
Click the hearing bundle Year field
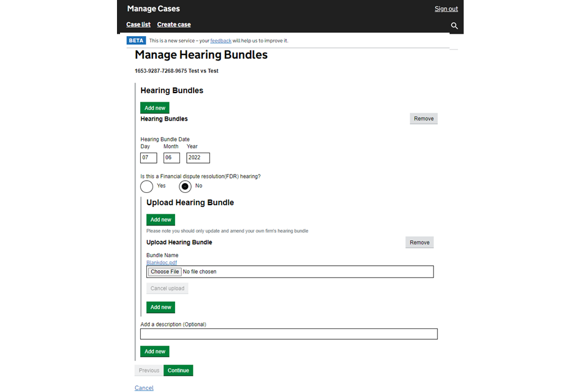click(x=198, y=158)
